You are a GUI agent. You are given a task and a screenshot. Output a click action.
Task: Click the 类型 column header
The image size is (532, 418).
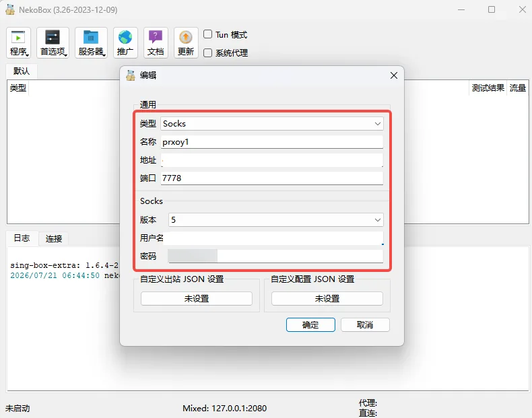(x=18, y=88)
